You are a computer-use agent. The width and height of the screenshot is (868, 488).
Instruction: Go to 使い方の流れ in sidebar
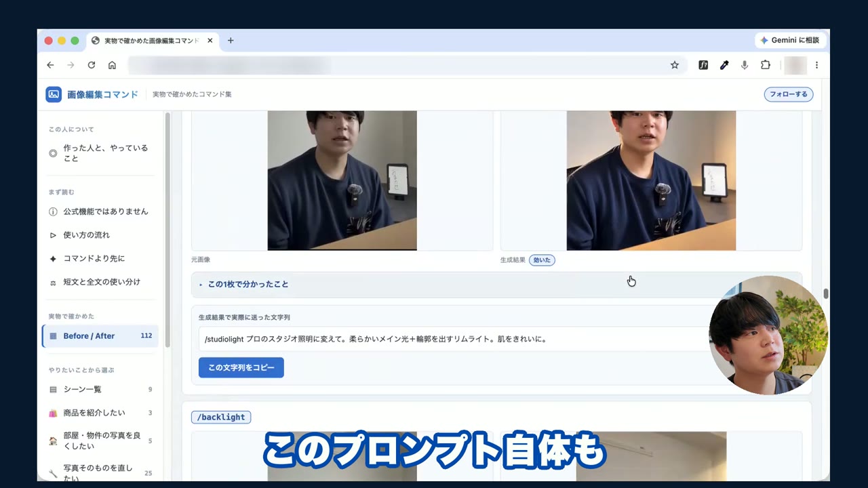point(99,235)
